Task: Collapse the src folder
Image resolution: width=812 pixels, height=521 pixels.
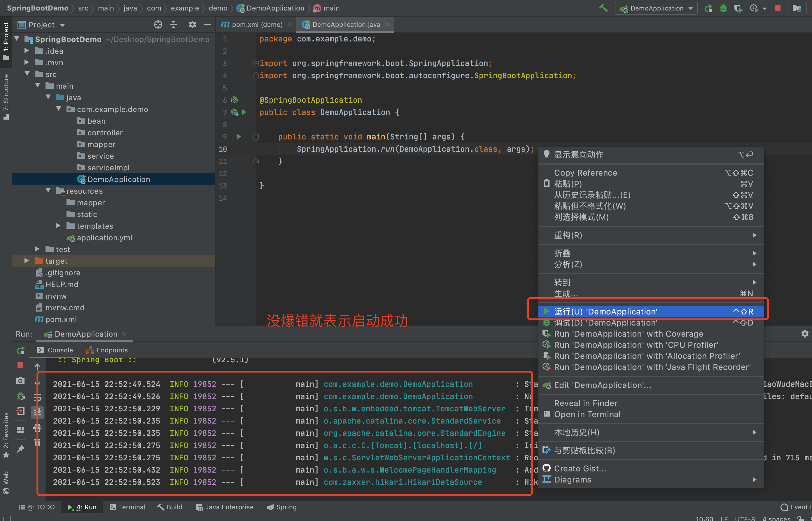Action: 27,74
